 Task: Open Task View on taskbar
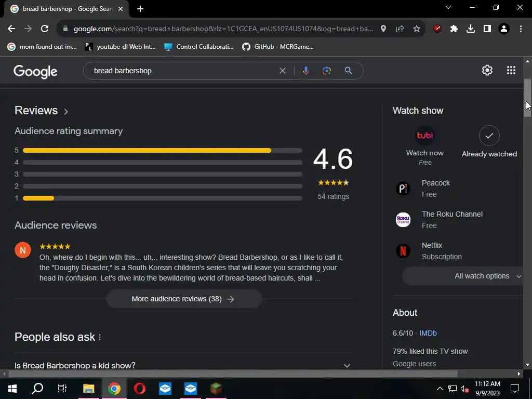(x=62, y=389)
